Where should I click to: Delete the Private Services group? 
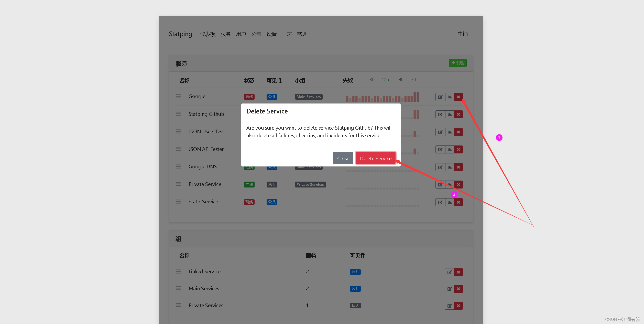[x=459, y=306]
